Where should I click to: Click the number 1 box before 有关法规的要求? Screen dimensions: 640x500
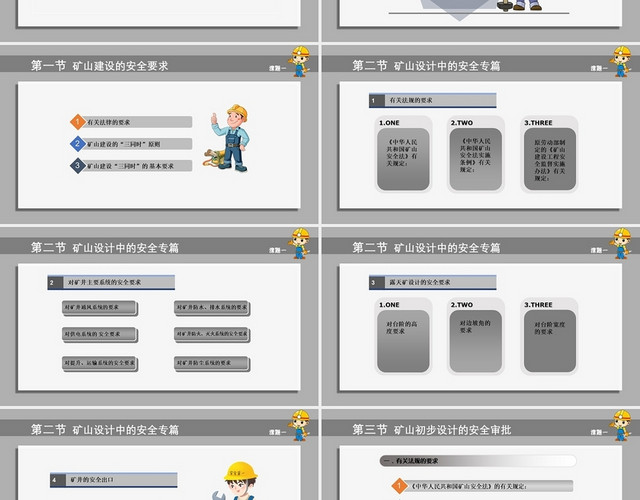377,100
